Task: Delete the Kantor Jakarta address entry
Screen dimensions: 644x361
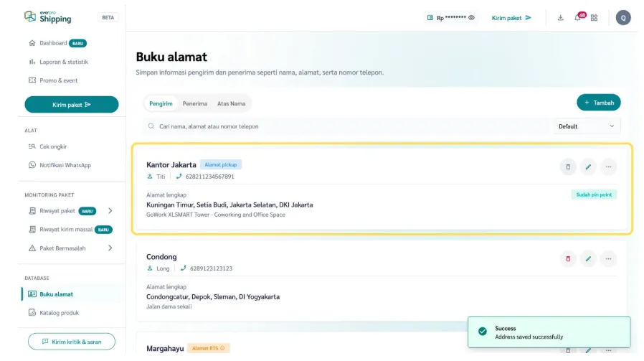Action: (x=568, y=167)
